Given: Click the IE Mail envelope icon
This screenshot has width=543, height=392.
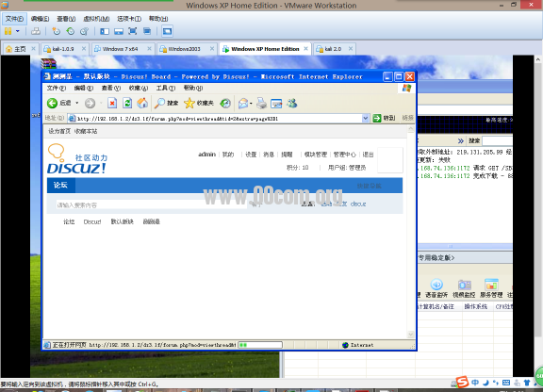Looking at the screenshot, I should 243,103.
